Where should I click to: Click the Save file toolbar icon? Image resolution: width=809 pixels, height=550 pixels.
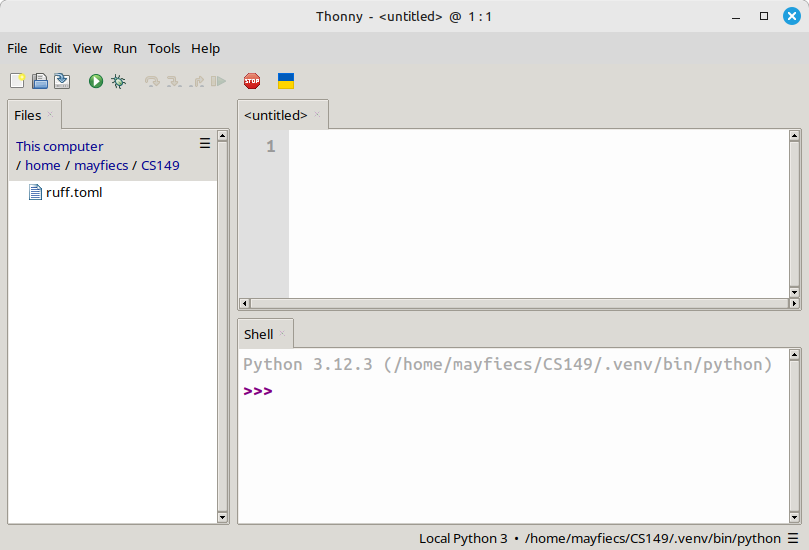[x=62, y=81]
